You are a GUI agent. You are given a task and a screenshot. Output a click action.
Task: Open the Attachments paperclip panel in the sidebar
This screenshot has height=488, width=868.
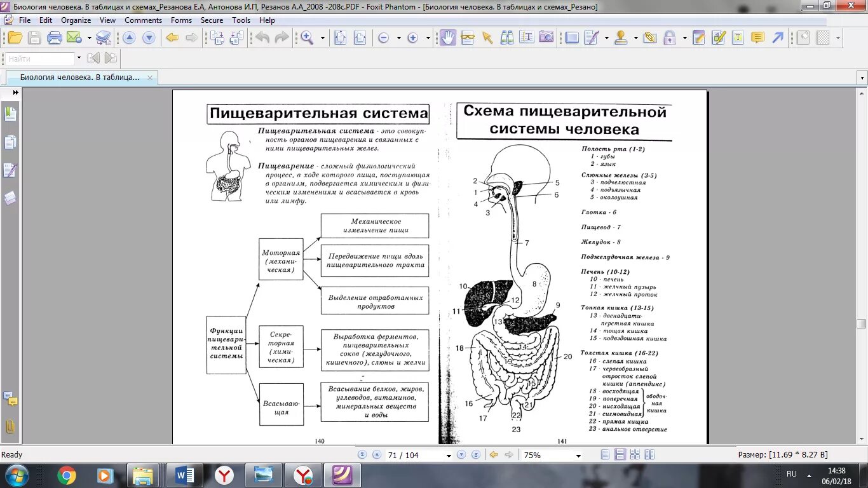pyautogui.click(x=10, y=427)
